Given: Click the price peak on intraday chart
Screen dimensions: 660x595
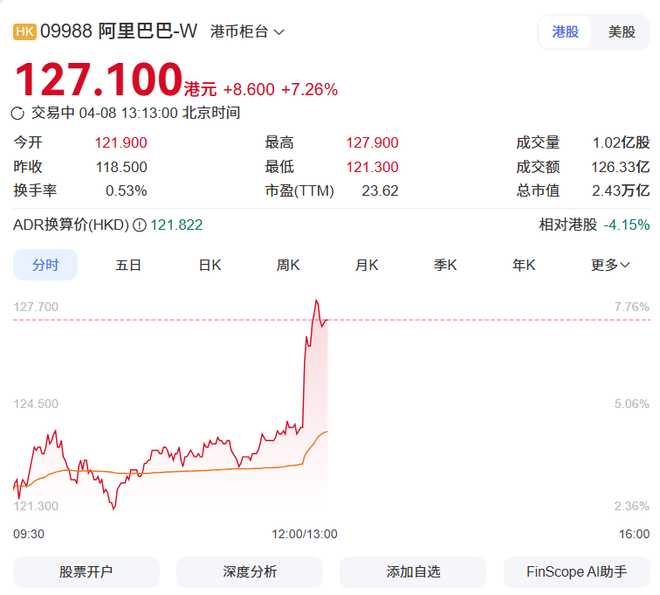Looking at the screenshot, I should pos(316,300).
